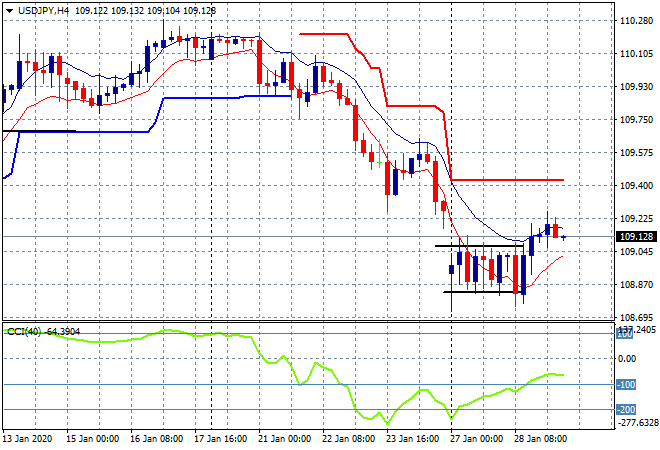Click the 108.695 price axis label

coord(636,317)
